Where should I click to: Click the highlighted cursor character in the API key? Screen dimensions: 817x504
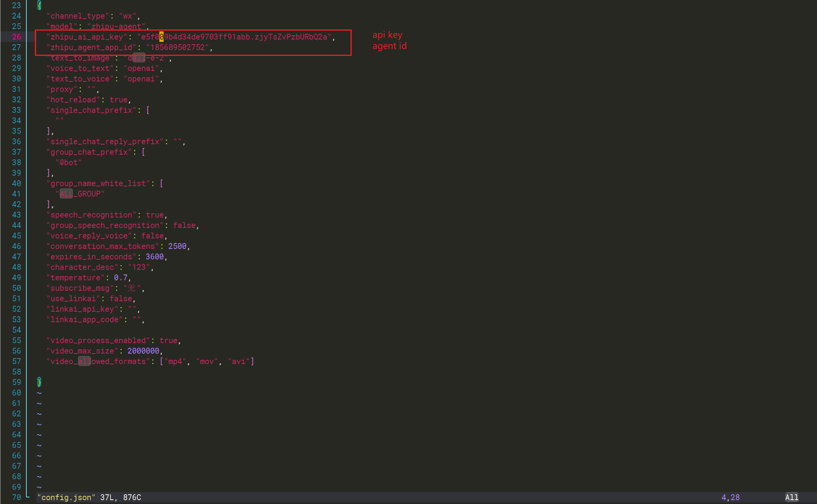[x=161, y=37]
